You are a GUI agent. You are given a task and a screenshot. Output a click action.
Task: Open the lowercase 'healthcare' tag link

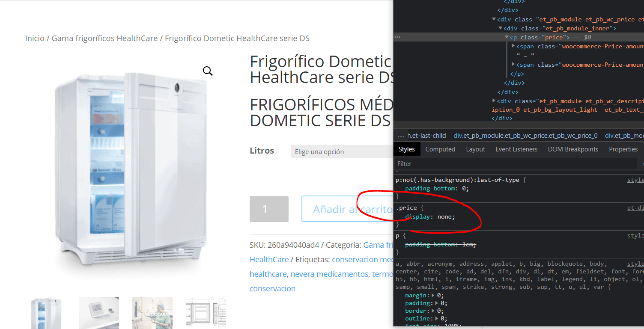click(268, 274)
